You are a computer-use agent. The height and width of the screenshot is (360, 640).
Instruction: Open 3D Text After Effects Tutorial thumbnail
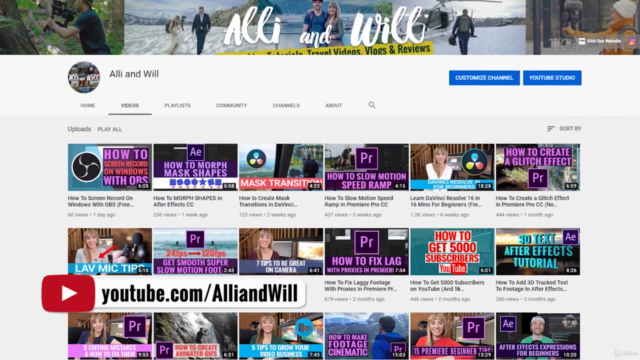538,251
